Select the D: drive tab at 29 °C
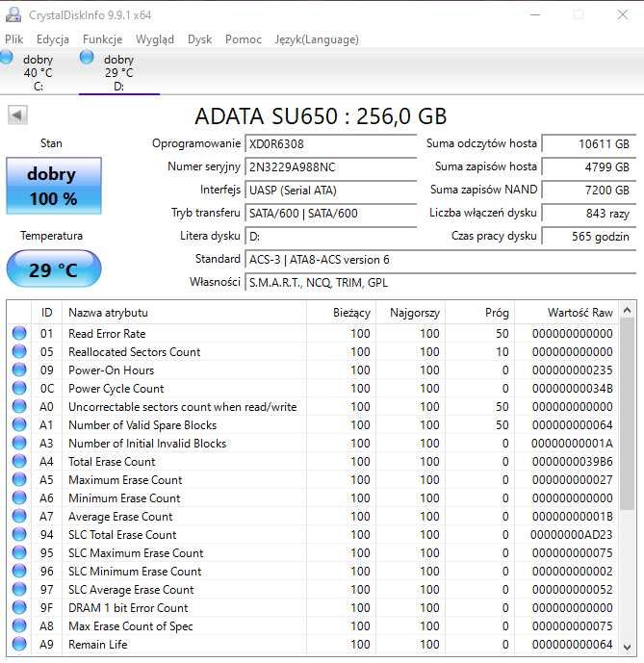The image size is (644, 663). [x=119, y=73]
